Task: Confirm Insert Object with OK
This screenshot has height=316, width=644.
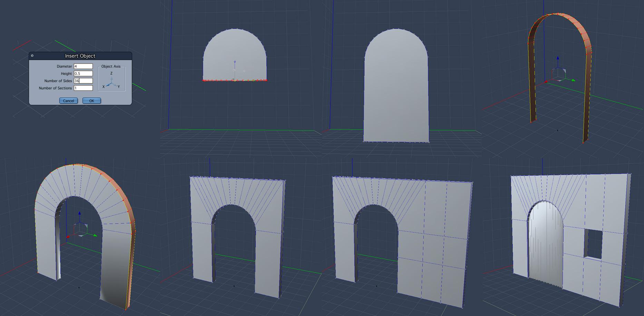Action: pyautogui.click(x=91, y=101)
